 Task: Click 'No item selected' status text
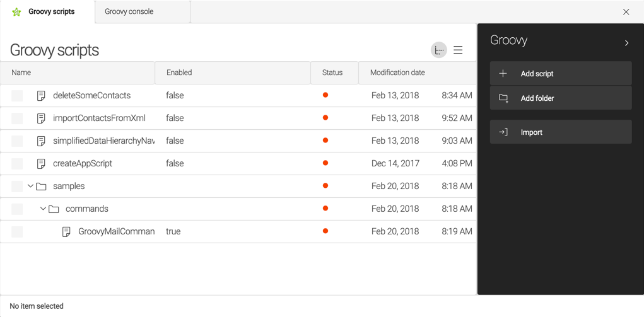[37, 306]
